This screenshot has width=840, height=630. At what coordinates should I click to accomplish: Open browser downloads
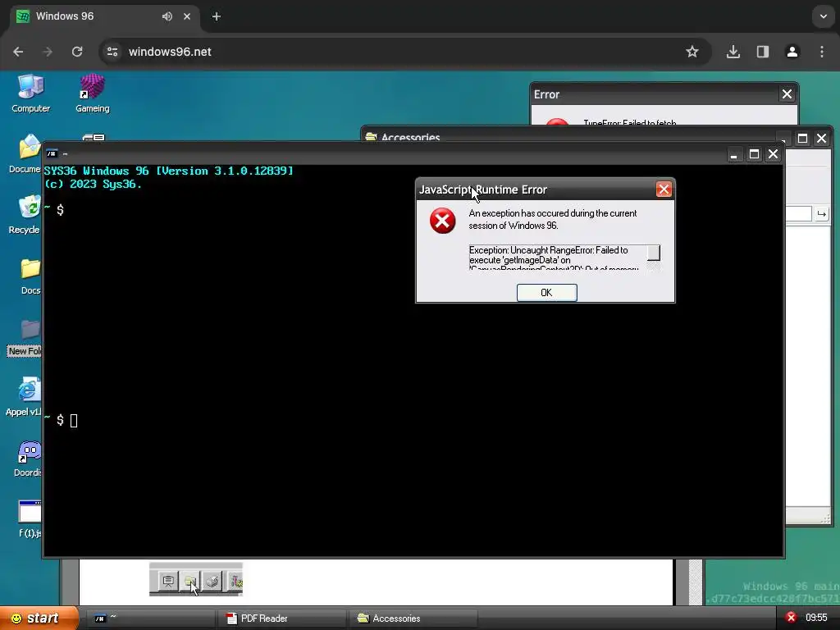click(x=733, y=52)
